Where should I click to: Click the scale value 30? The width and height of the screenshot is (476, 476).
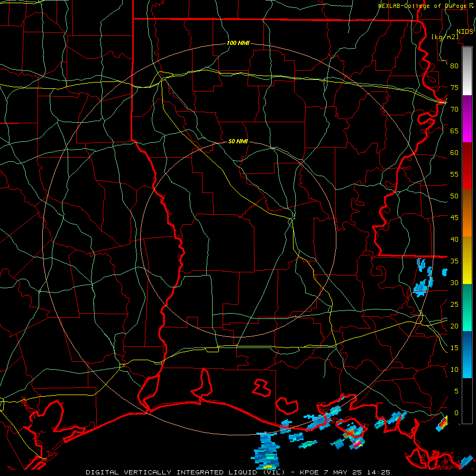(454, 282)
